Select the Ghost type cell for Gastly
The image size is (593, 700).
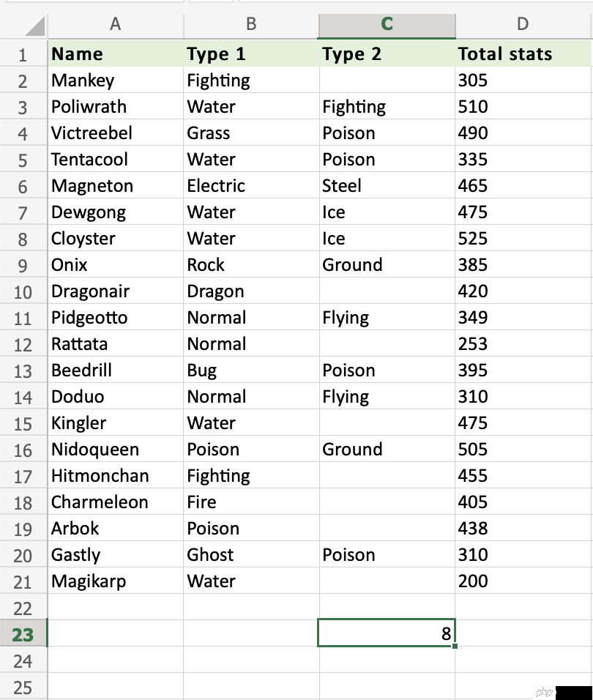251,554
